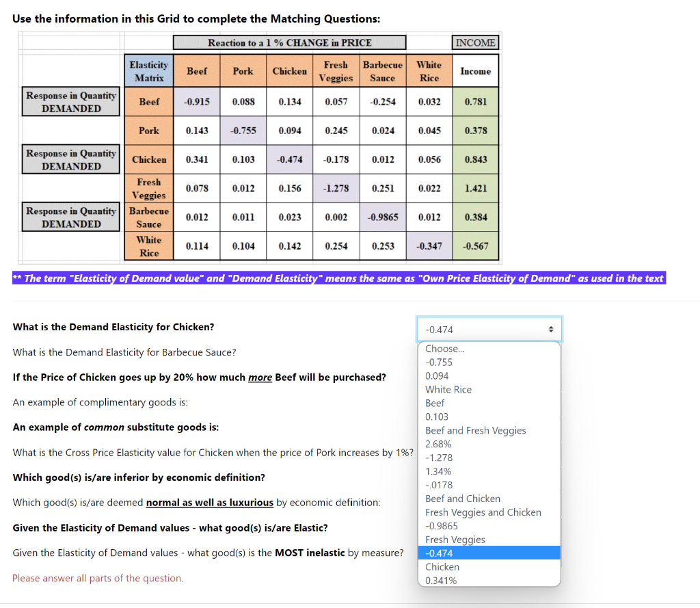Click the White Rice income value -0.567
This screenshot has width=700, height=608.
pyautogui.click(x=476, y=246)
